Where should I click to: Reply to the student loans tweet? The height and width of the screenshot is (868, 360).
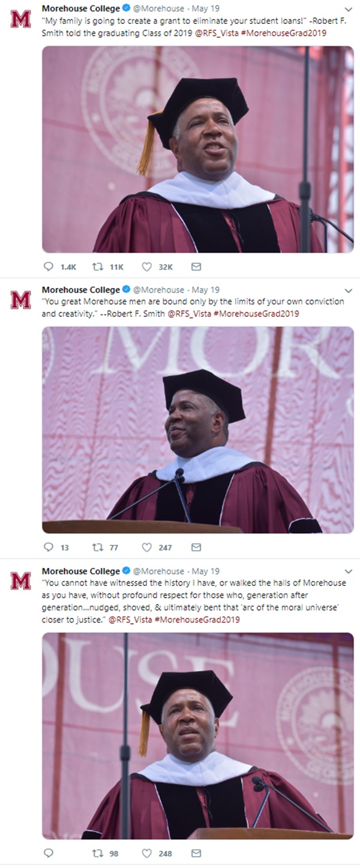pos(49,267)
